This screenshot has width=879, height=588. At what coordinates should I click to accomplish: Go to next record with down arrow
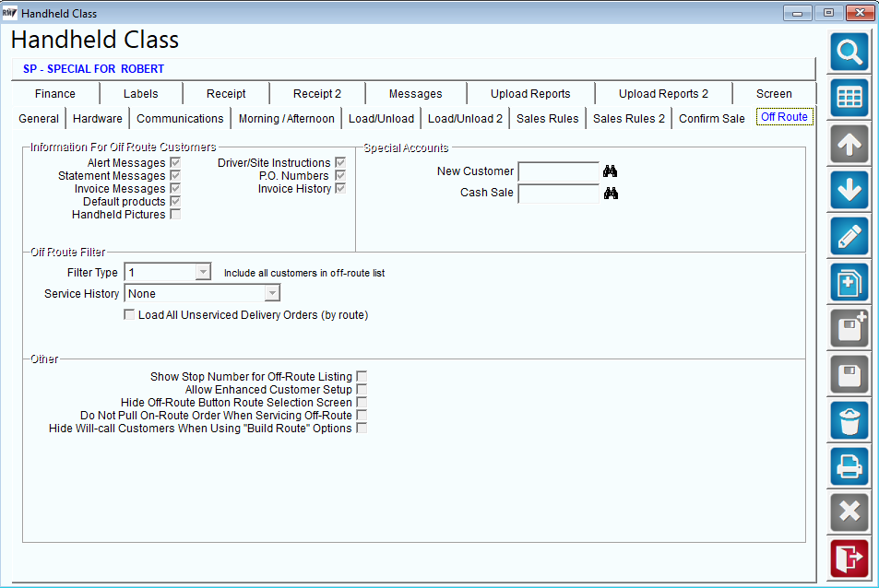click(x=849, y=191)
